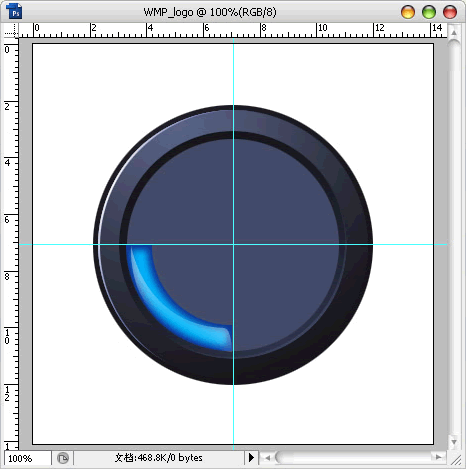Maximize window with the green button
This screenshot has height=469, width=466.
[x=429, y=12]
